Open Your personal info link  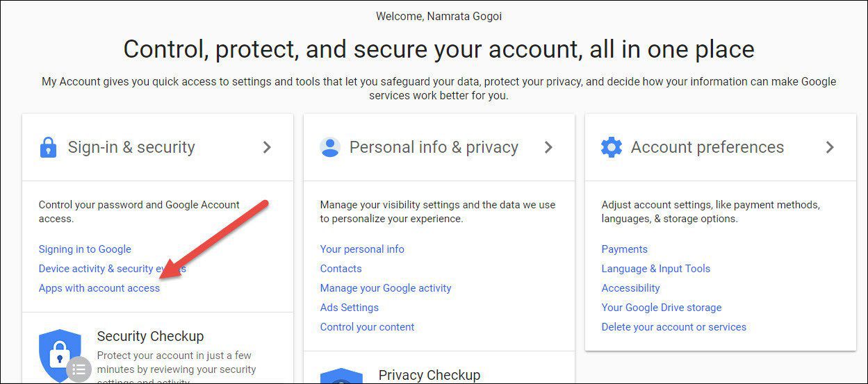tap(362, 249)
